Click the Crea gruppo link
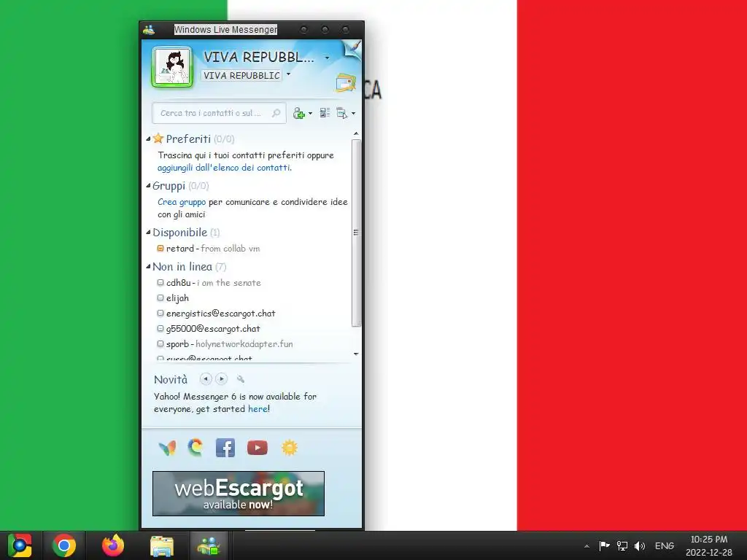 click(x=182, y=202)
